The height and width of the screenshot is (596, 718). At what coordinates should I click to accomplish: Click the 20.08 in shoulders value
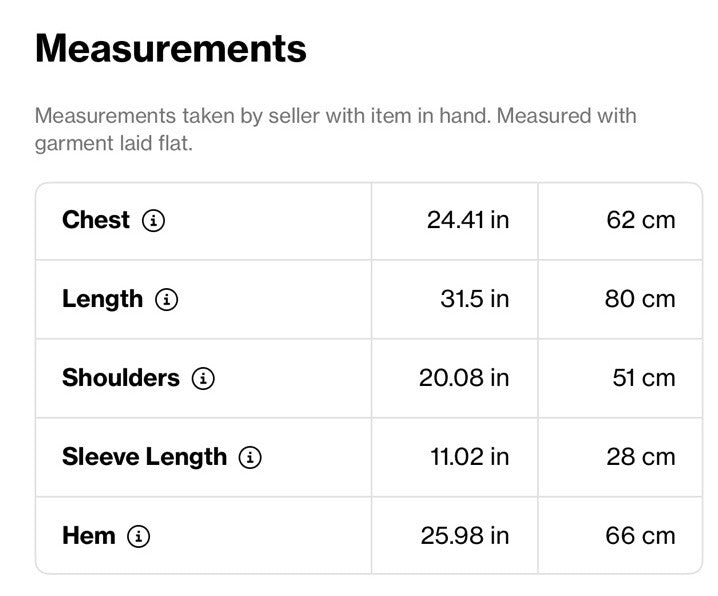(464, 378)
